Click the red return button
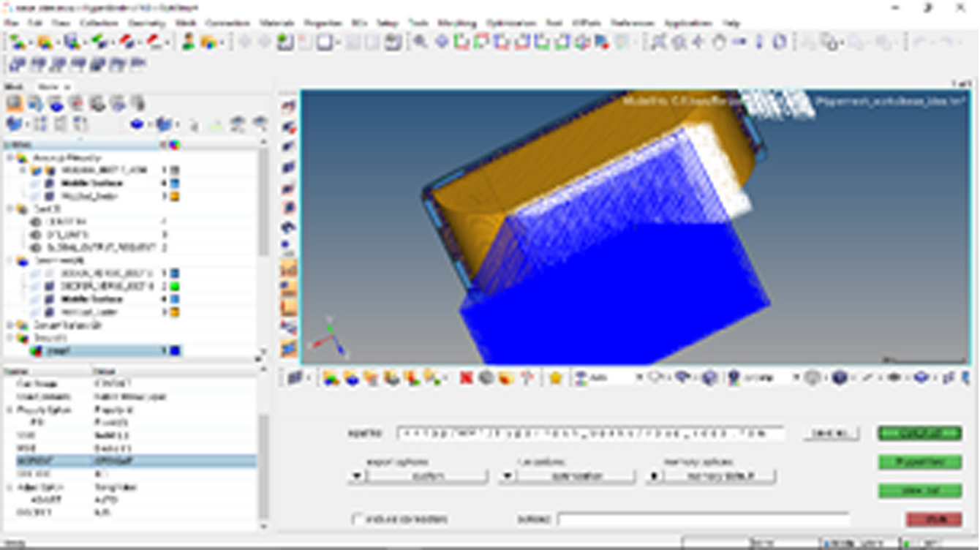Screen dimensions: 980x550 (934, 519)
